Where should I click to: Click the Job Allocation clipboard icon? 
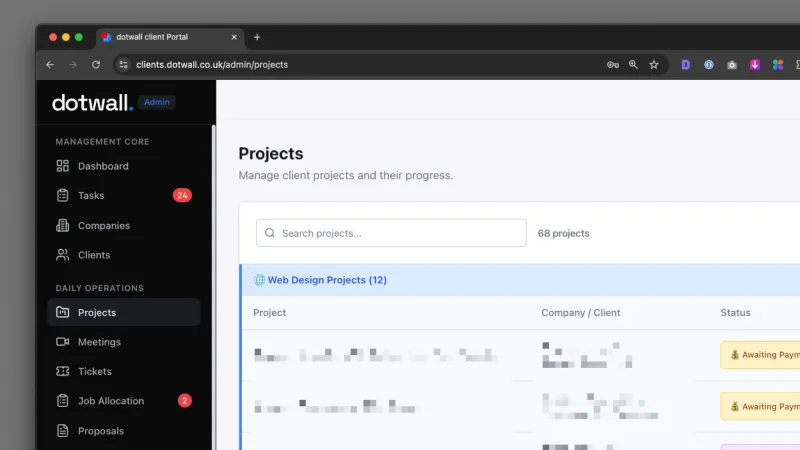point(62,401)
